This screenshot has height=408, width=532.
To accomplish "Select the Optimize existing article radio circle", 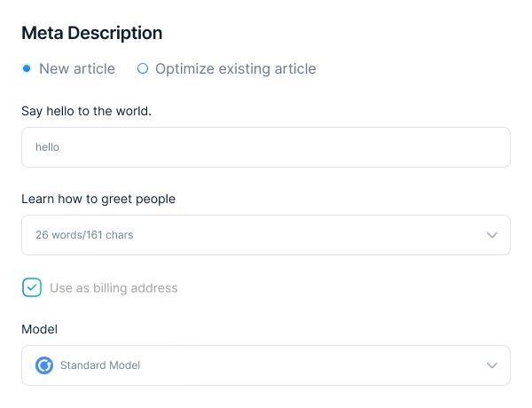I will tap(143, 68).
